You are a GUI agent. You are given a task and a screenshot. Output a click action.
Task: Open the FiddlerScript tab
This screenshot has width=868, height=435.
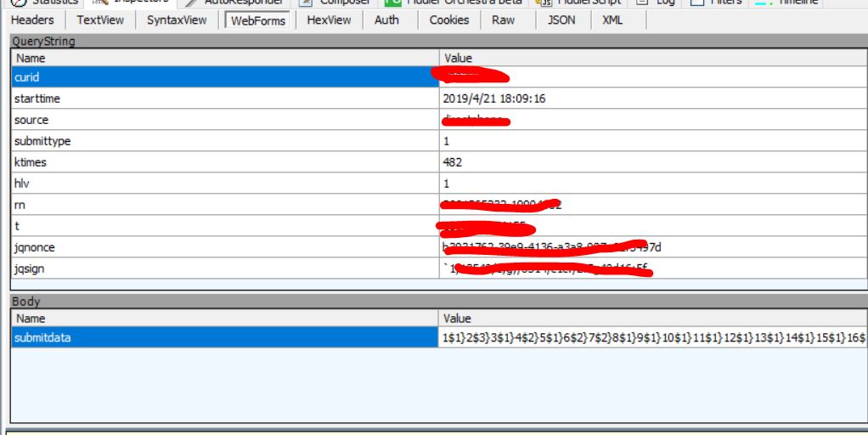click(580, 3)
